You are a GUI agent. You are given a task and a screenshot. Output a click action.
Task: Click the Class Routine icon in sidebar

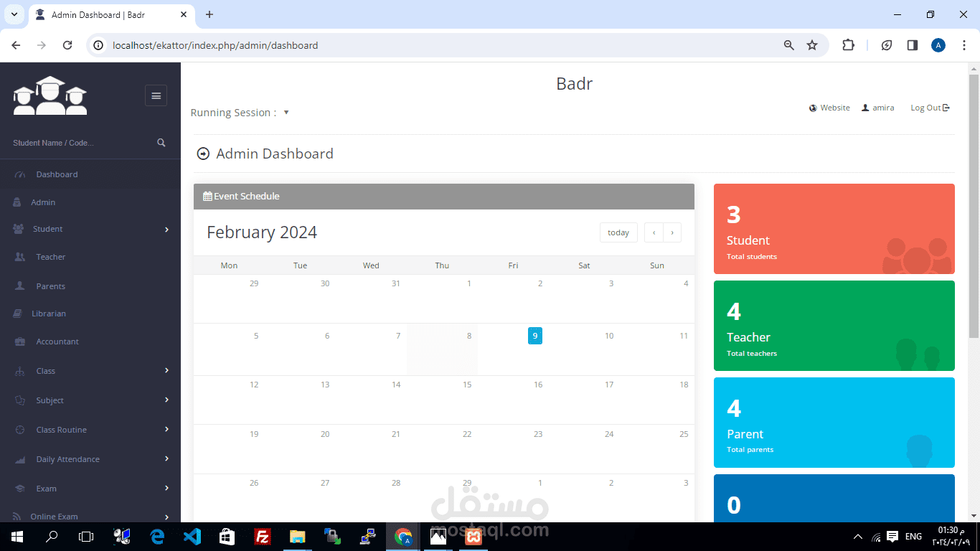pyautogui.click(x=20, y=430)
